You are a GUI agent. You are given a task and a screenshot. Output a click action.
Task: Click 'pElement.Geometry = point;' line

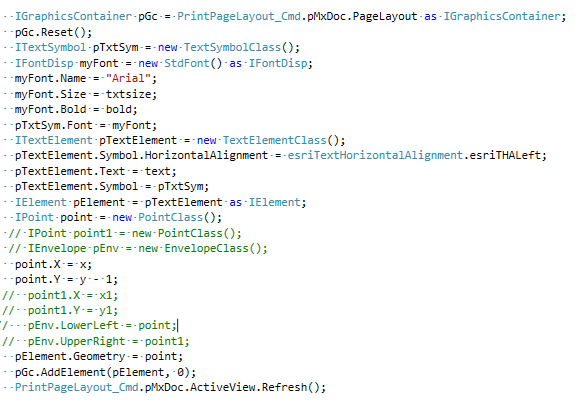click(x=98, y=356)
